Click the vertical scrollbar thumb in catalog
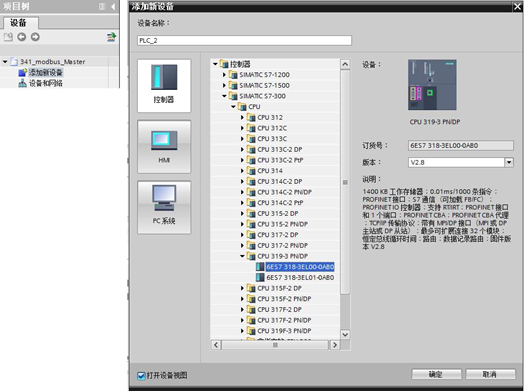 345,182
